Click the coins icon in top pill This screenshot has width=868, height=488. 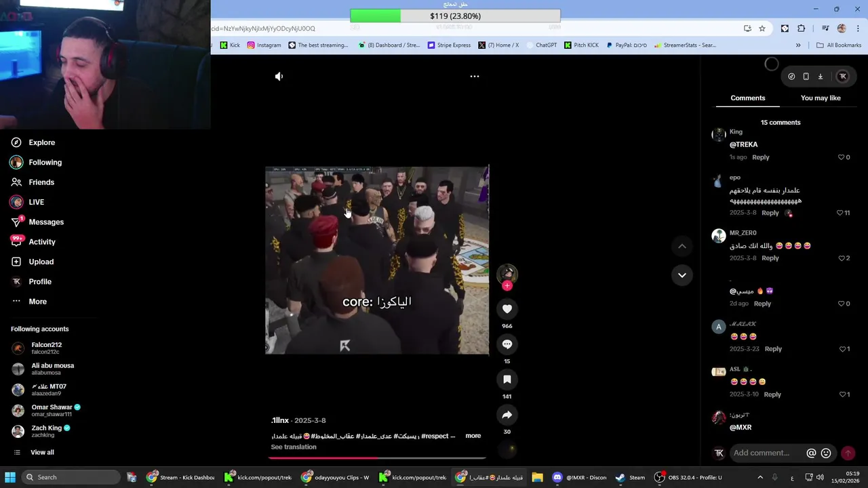click(791, 77)
